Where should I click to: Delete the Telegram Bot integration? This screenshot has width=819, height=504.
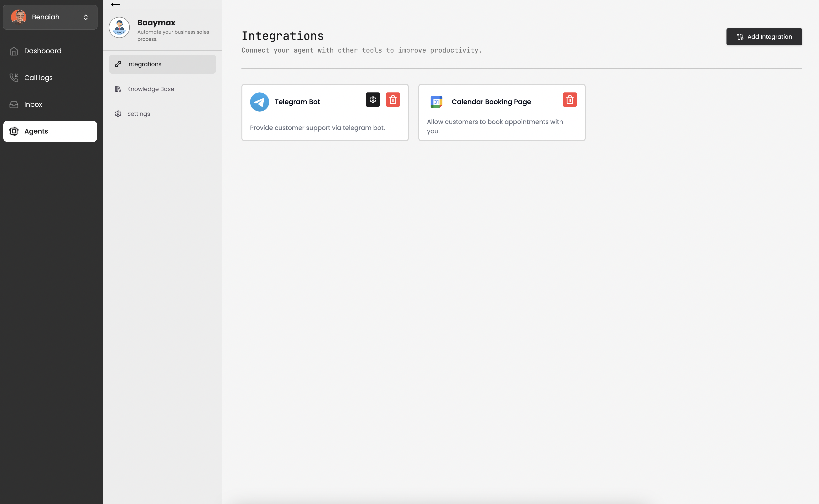point(393,100)
